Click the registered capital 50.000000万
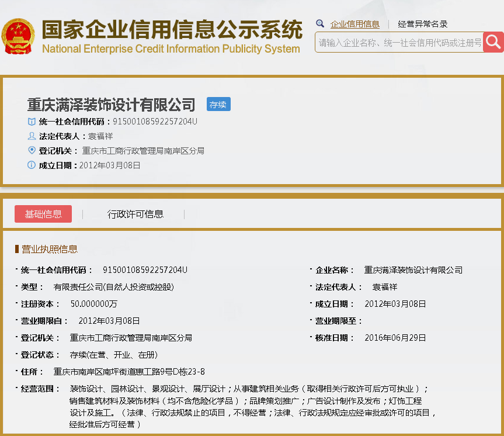The height and width of the screenshot is (436, 504). [x=94, y=304]
